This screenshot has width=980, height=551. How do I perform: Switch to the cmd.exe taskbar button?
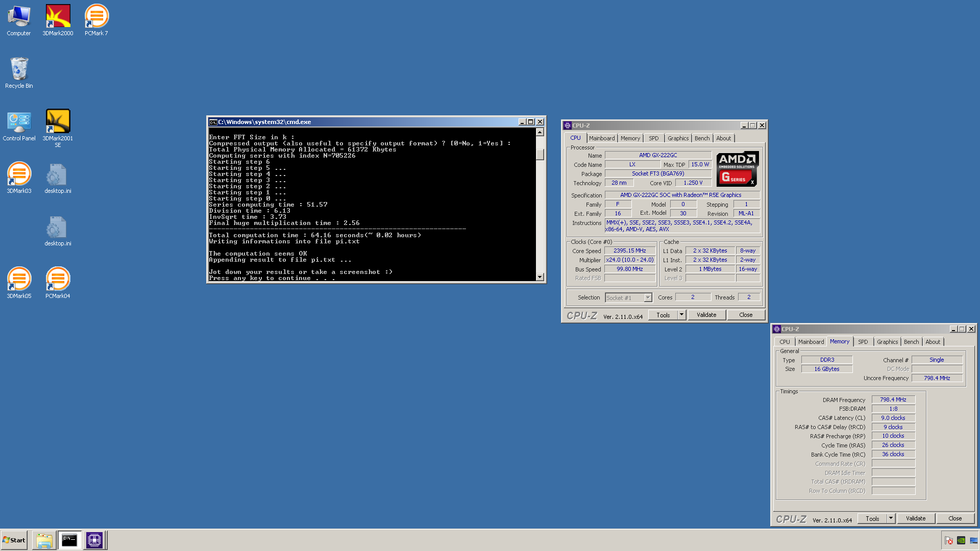click(69, 540)
